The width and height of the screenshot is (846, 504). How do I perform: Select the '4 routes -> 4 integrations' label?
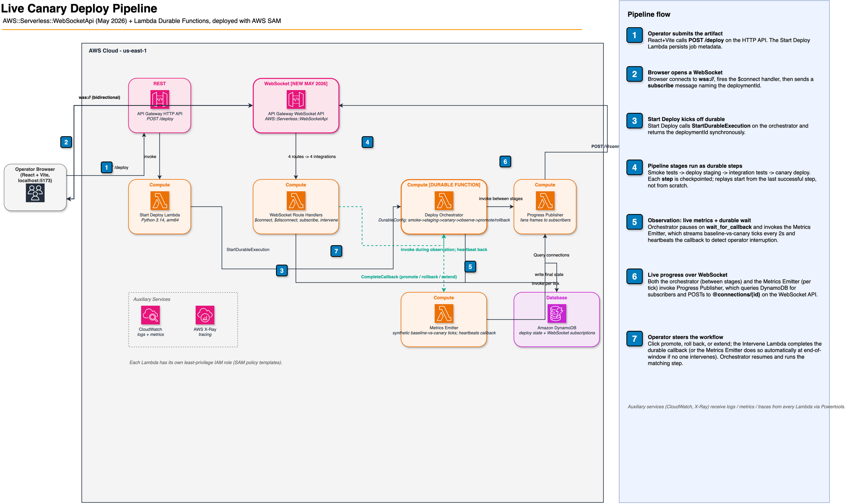pyautogui.click(x=312, y=156)
